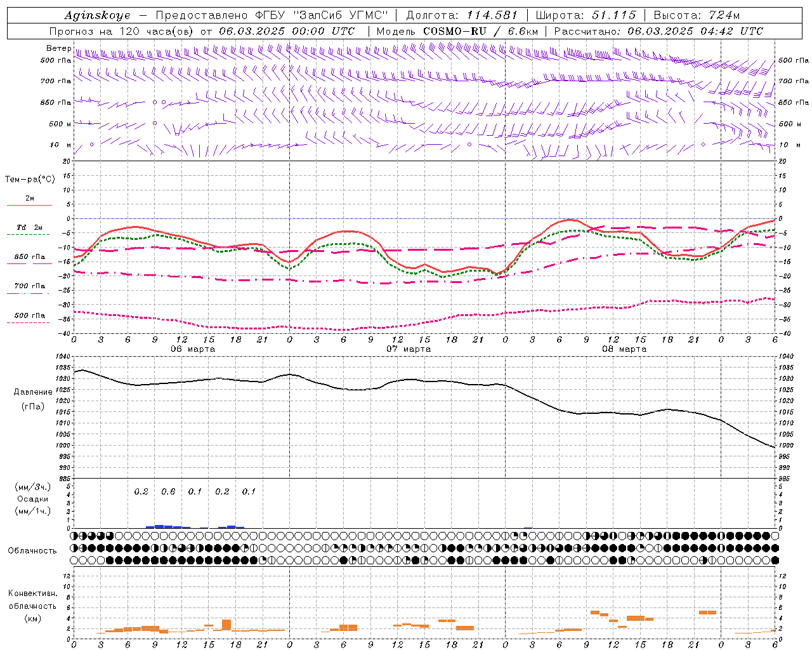Click the tallest orange convective bar around 17h on 06 марта

coord(226,624)
